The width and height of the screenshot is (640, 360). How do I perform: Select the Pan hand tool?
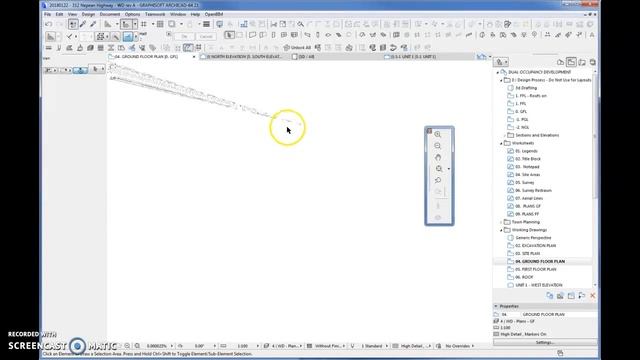coord(438,158)
